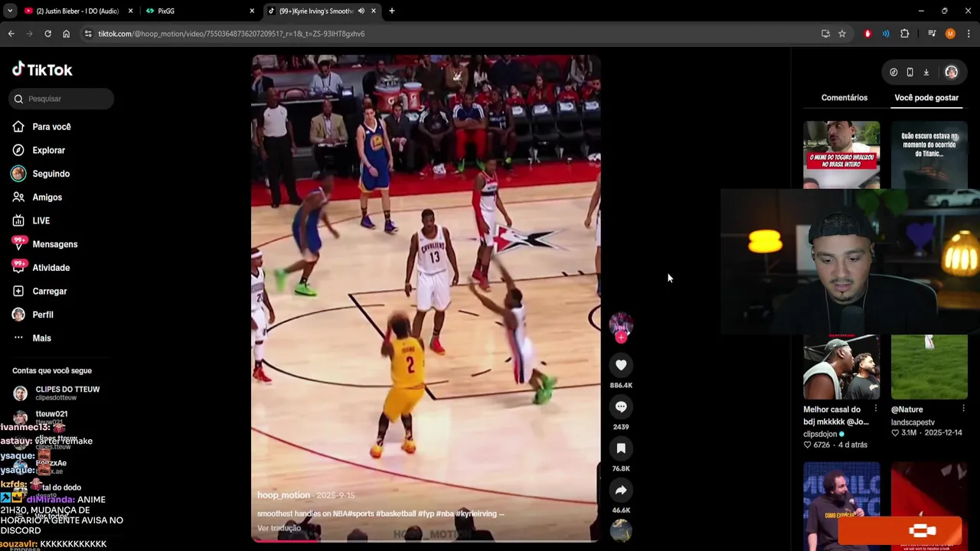The width and height of the screenshot is (980, 551).
Task: Open the Seguindo page
Action: point(51,174)
